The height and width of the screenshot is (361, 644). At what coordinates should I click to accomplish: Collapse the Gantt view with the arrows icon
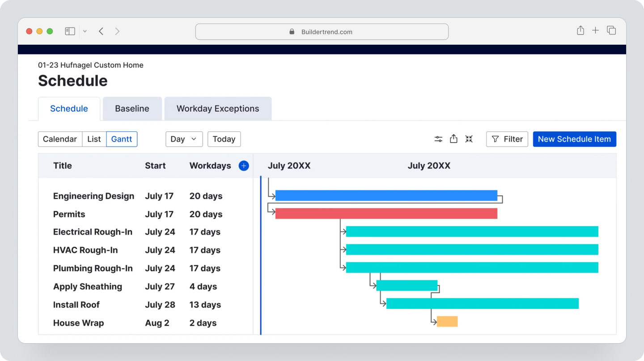pos(469,139)
